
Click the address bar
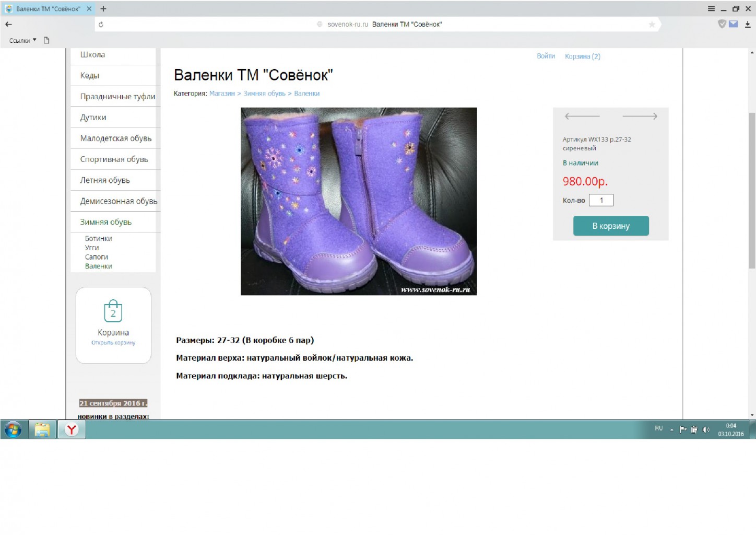click(379, 24)
